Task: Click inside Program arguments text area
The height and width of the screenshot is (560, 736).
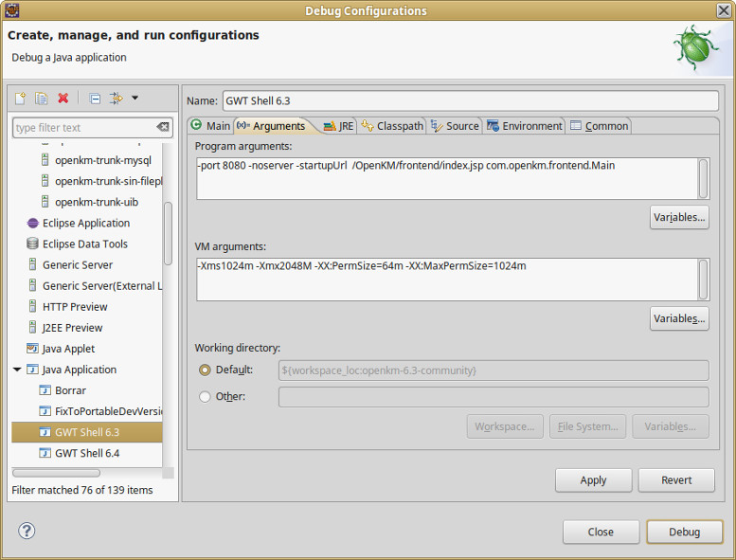Action: tap(447, 179)
